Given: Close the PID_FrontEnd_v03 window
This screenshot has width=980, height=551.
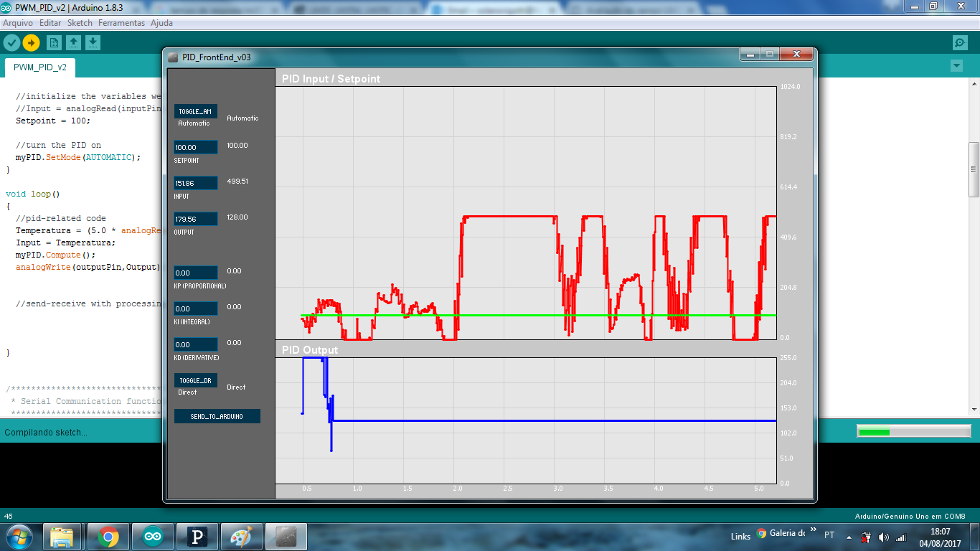Looking at the screenshot, I should (x=796, y=55).
